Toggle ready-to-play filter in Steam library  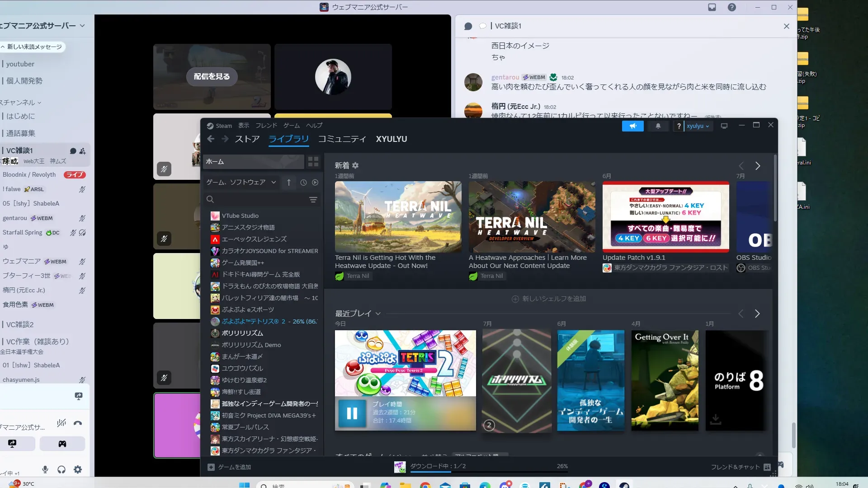[315, 183]
